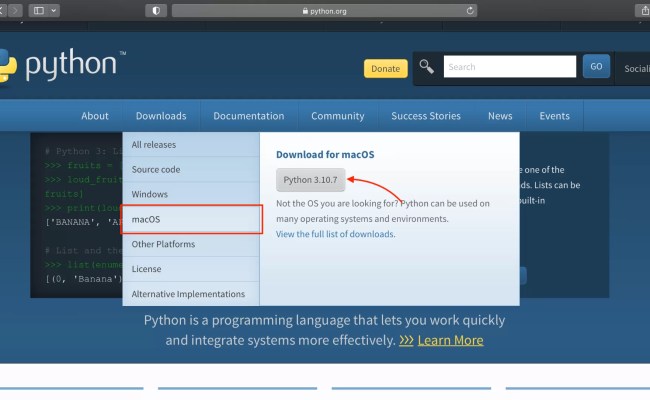Click the yellow Donate button
This screenshot has width=650, height=400.
pos(386,68)
